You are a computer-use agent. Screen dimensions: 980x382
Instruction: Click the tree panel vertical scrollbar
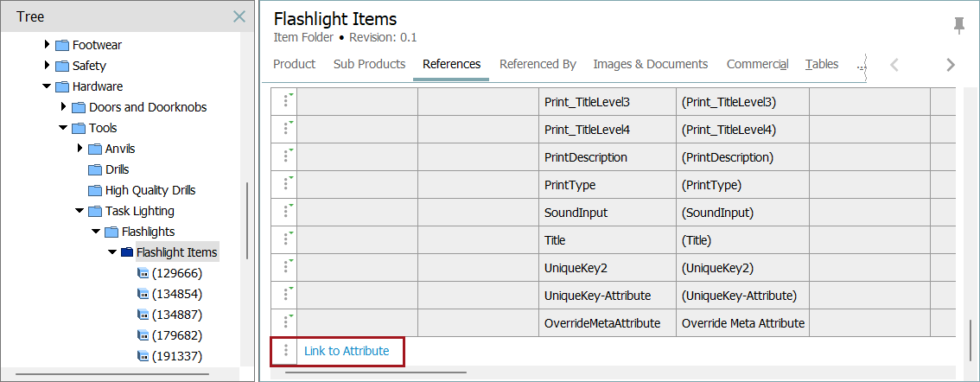[247, 220]
